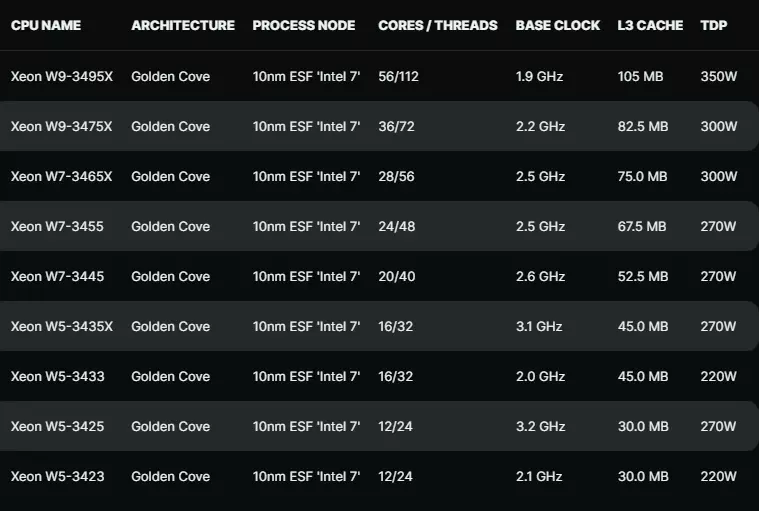The height and width of the screenshot is (511, 759).
Task: Click the CORES / THREADS column header
Action: tap(438, 25)
